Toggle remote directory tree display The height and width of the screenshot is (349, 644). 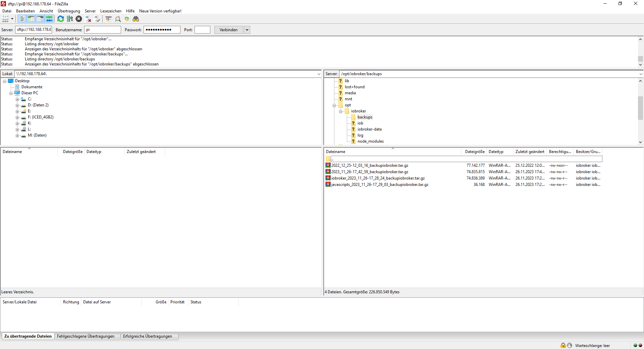coord(40,19)
